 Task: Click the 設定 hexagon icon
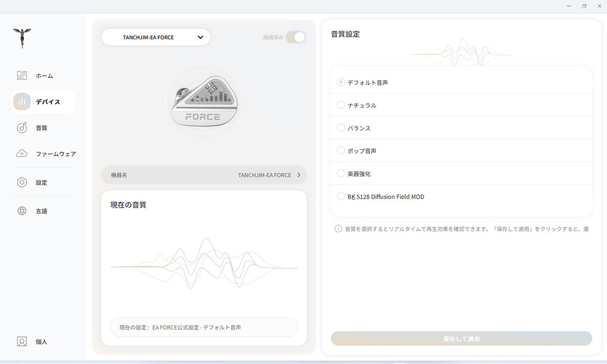(22, 183)
